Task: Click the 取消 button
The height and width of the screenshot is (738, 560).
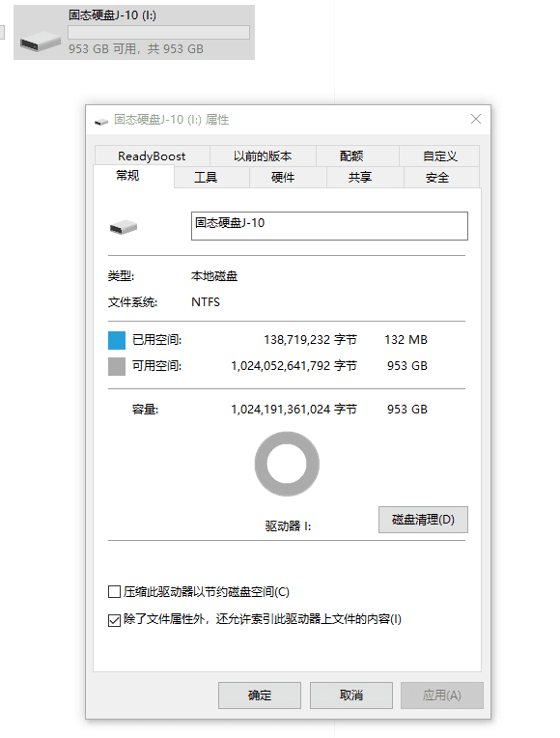Action: pos(351,695)
